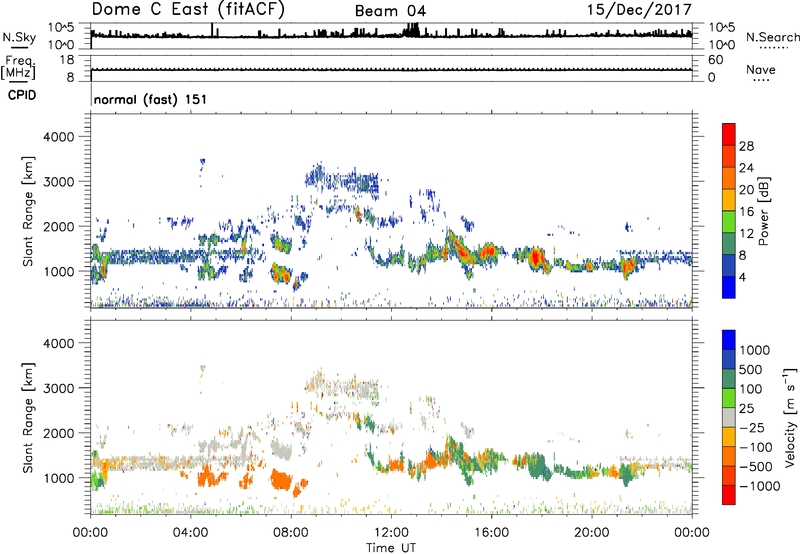
Task: Click the 16:00 time tick label
Action: 491,533
